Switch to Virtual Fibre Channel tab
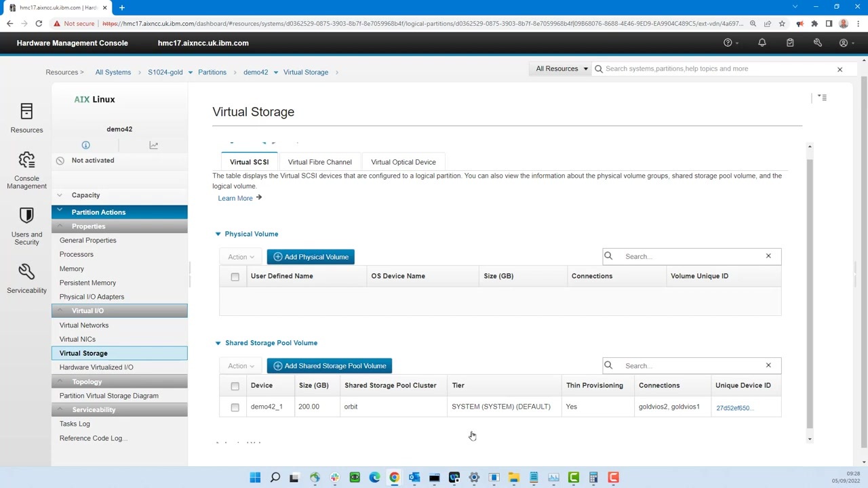The height and width of the screenshot is (488, 868). [x=319, y=162]
